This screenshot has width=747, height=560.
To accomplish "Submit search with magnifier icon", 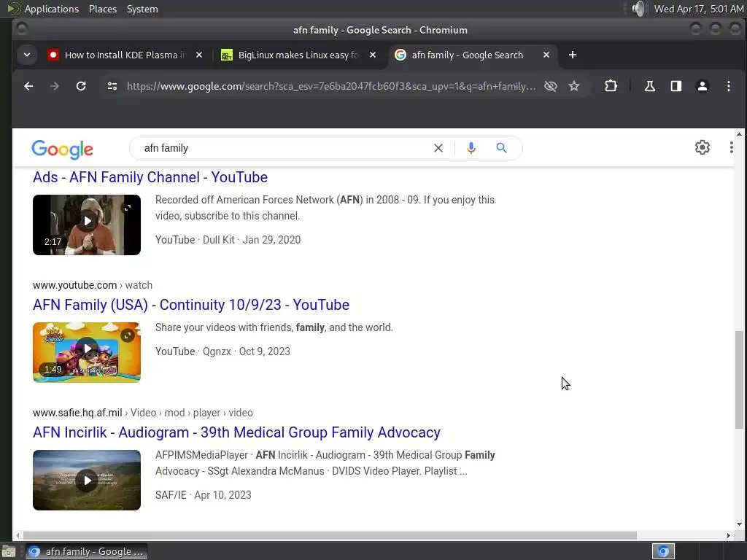I will 501,148.
